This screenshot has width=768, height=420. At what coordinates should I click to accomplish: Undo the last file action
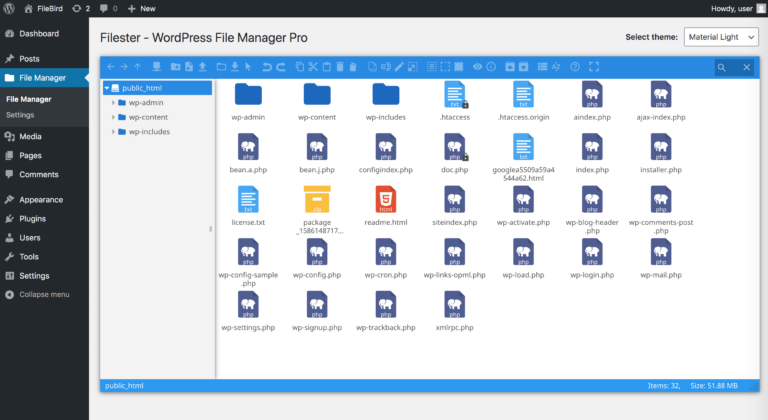click(267, 67)
